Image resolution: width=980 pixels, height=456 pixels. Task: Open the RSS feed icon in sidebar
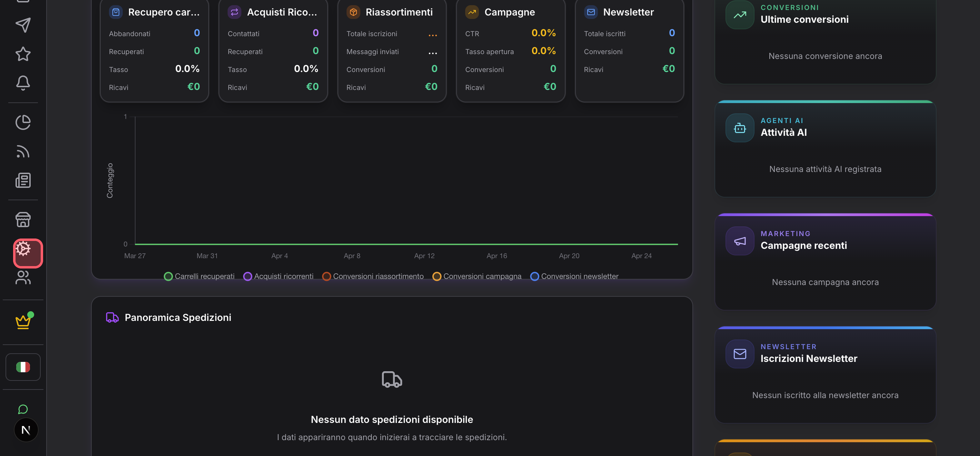(23, 151)
